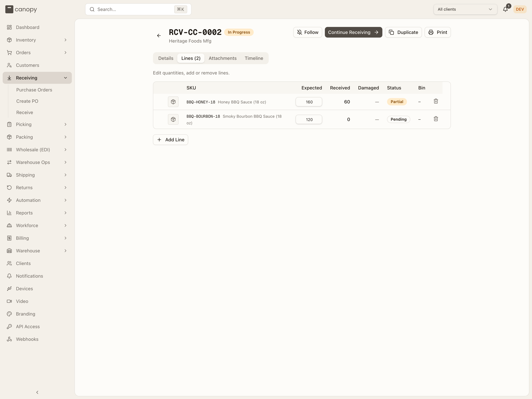
Task: Open API Access in the sidebar
Action: pos(37,327)
